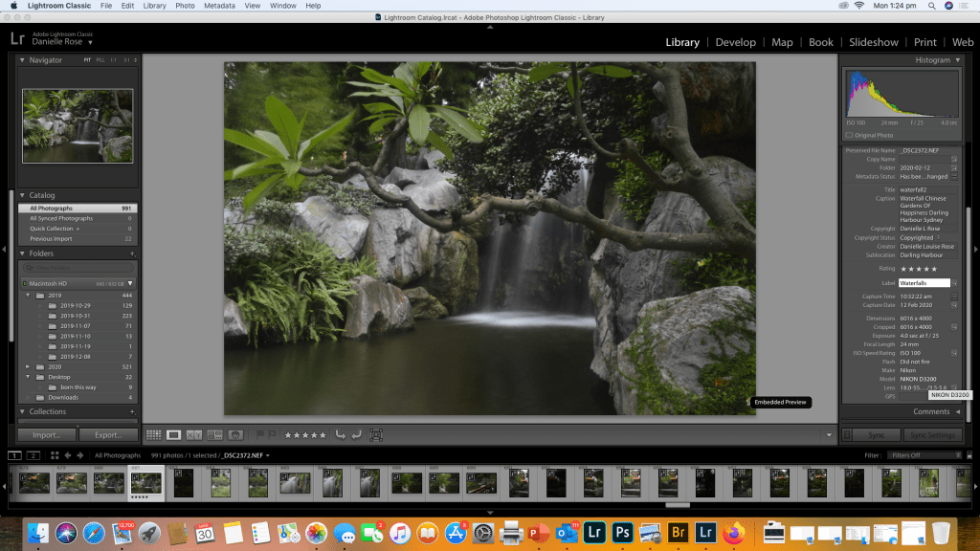Open Compare view (XY) icon
980x551 pixels.
pos(194,435)
